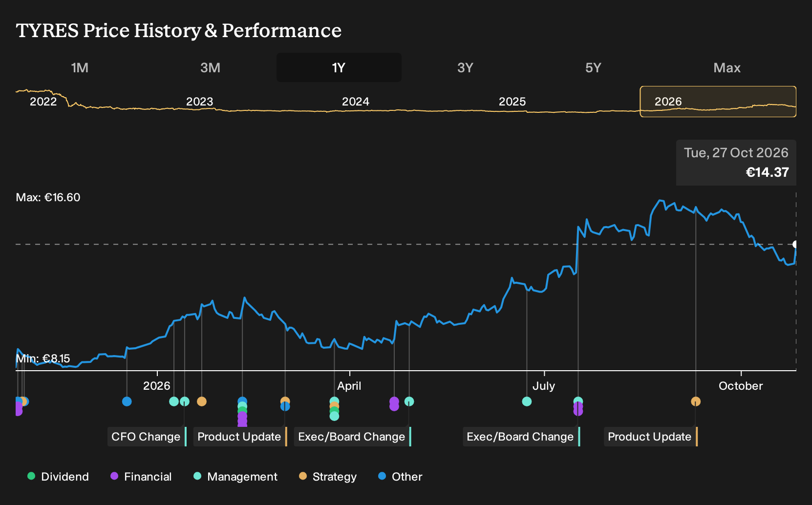The width and height of the screenshot is (812, 505).
Task: Jump to 2023 in the overview timeline
Action: tap(199, 102)
